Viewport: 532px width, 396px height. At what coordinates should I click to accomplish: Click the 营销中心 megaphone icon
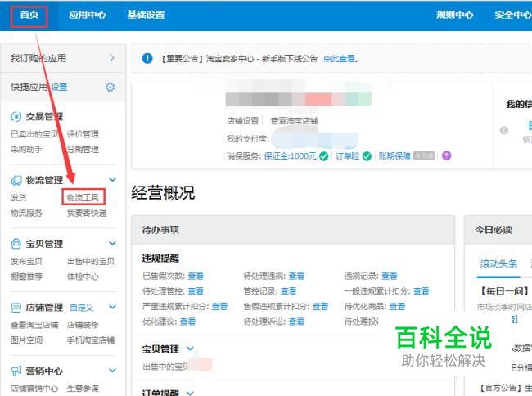(x=16, y=371)
